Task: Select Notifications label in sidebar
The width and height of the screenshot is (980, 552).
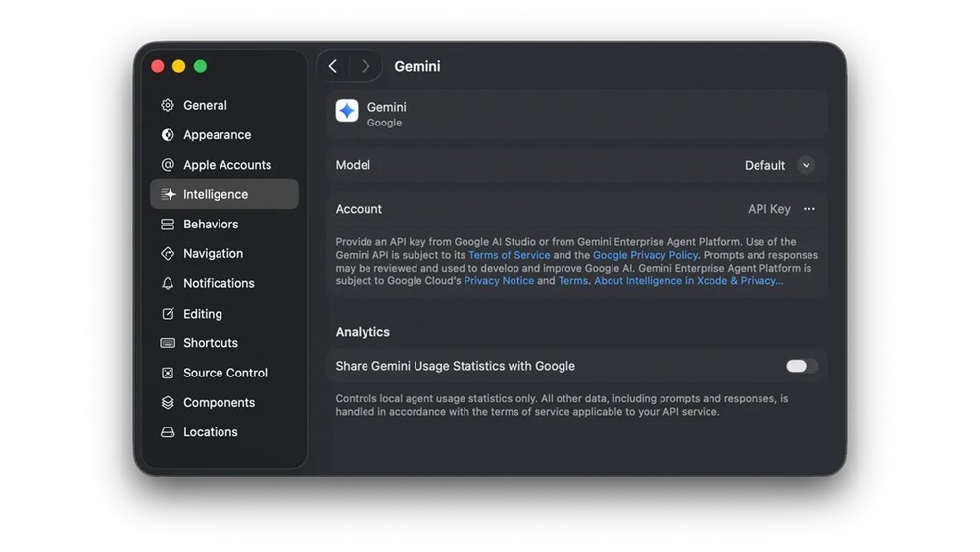Action: (219, 283)
